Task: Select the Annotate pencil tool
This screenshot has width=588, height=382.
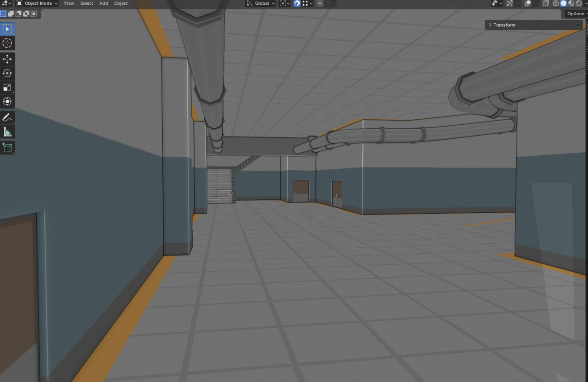Action: (x=7, y=118)
